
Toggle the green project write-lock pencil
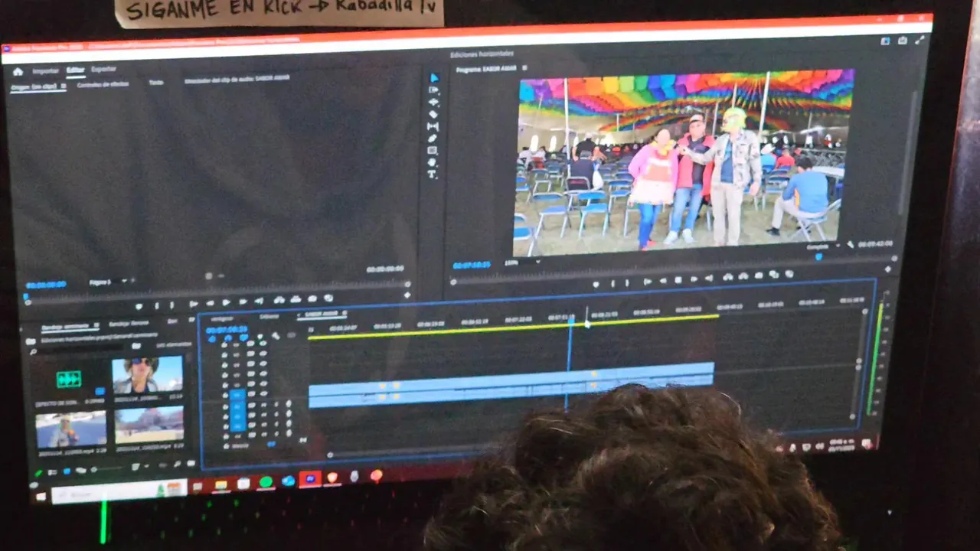tap(40, 473)
